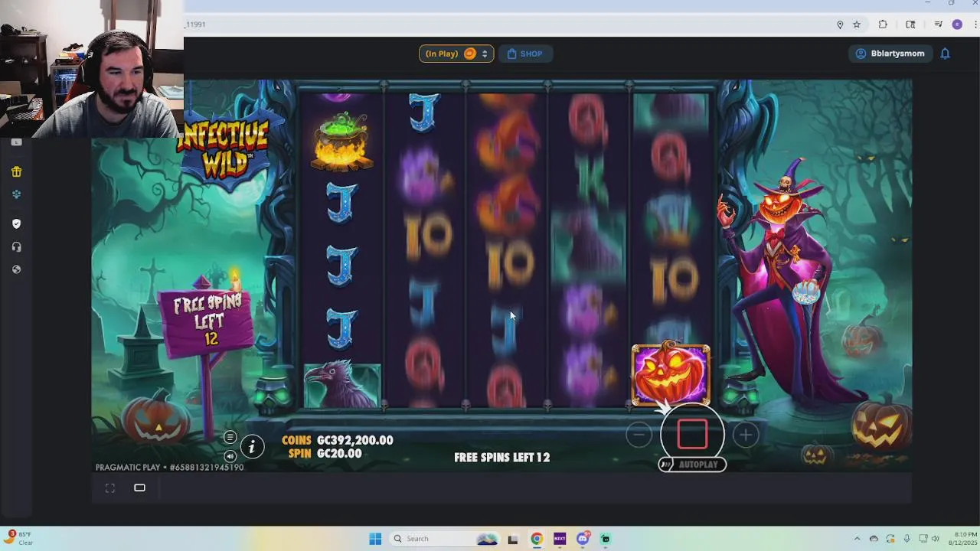Decrease bet with the minus button
The width and height of the screenshot is (980, 551).
(639, 435)
